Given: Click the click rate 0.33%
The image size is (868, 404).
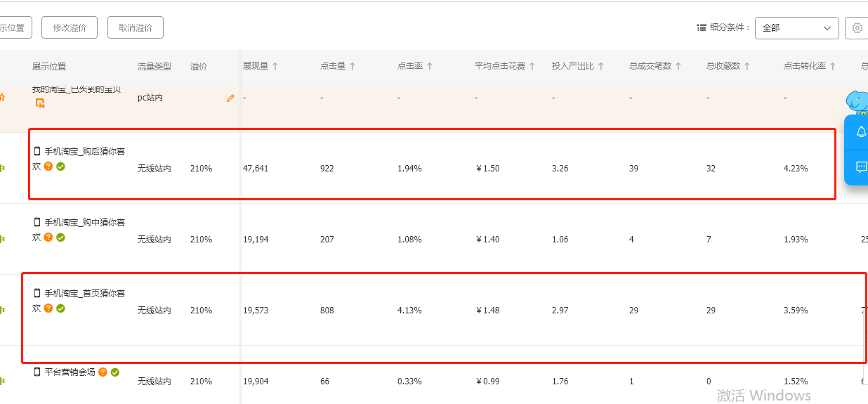Looking at the screenshot, I should [409, 382].
